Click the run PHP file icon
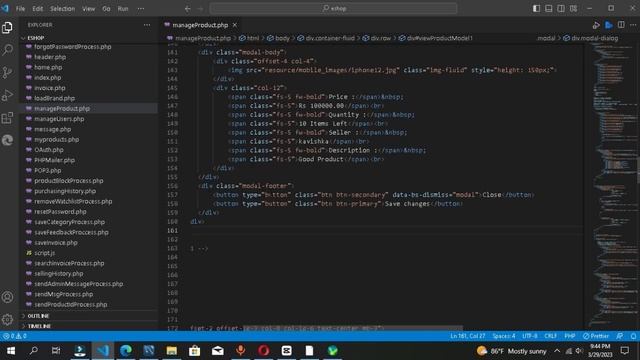640x360 pixels. pyautogui.click(x=596, y=25)
